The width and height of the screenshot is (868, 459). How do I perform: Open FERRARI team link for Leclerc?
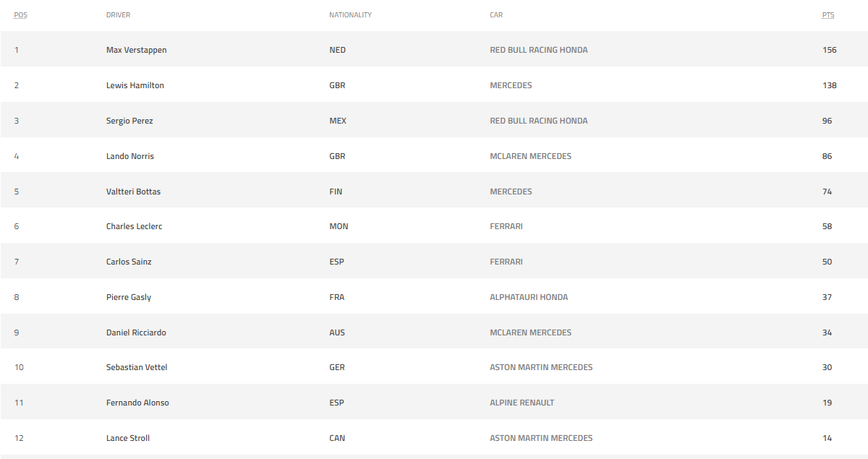(x=506, y=226)
